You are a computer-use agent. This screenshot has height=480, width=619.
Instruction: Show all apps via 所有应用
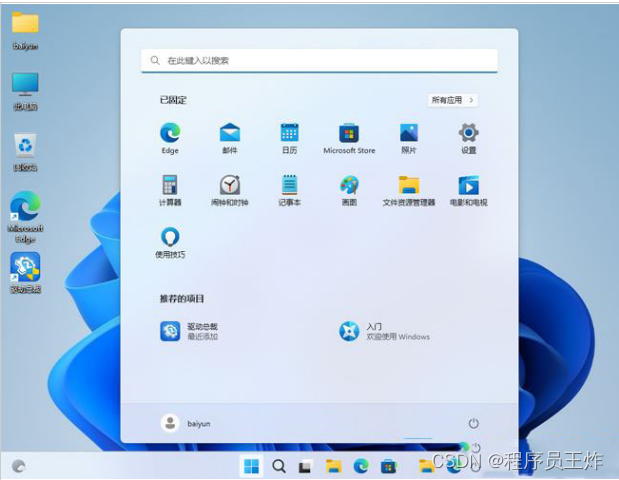tap(452, 100)
